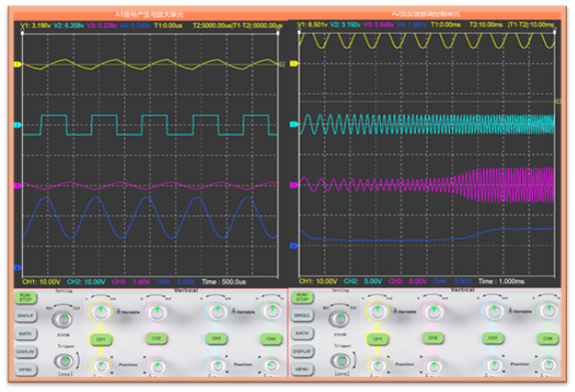Toggle the CH3 channel button on the left oscilloscope
Viewport: 575px width, 392px height.
(216, 338)
